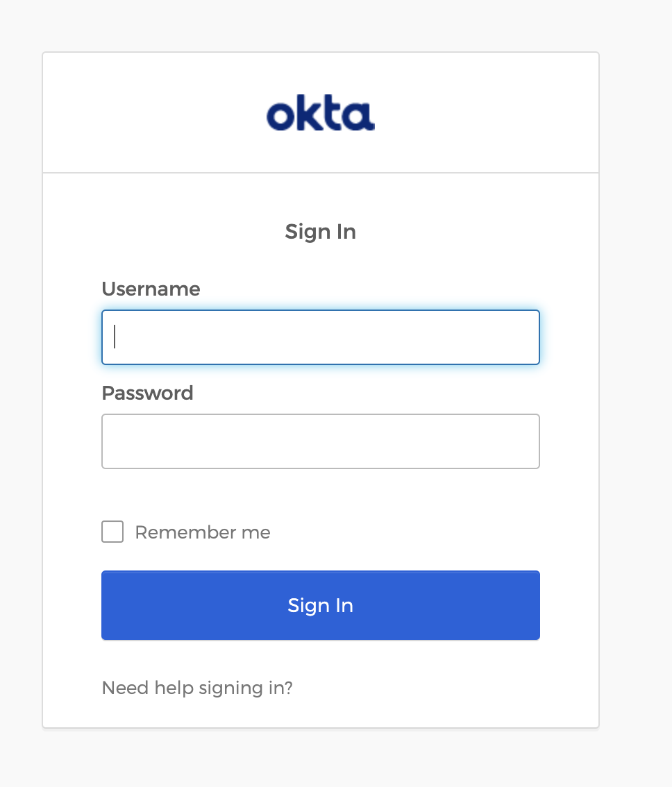Tick the box beside Remember me
This screenshot has height=787, width=672.
pos(112,532)
